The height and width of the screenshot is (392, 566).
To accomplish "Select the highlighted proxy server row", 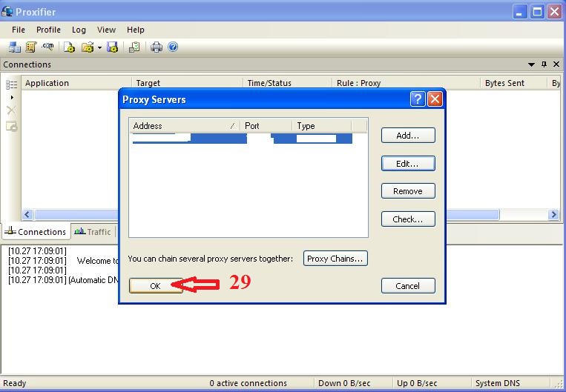I will 243,139.
